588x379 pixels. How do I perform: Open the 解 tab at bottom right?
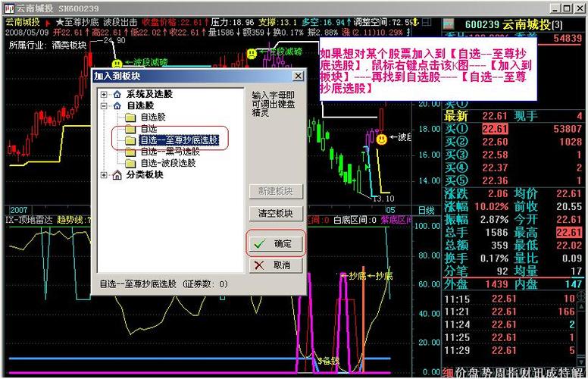tap(579, 373)
